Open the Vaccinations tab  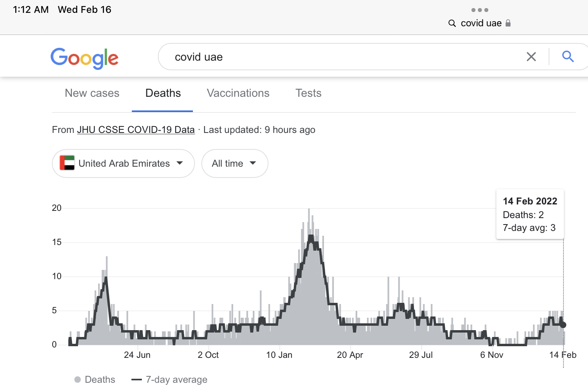tap(238, 93)
